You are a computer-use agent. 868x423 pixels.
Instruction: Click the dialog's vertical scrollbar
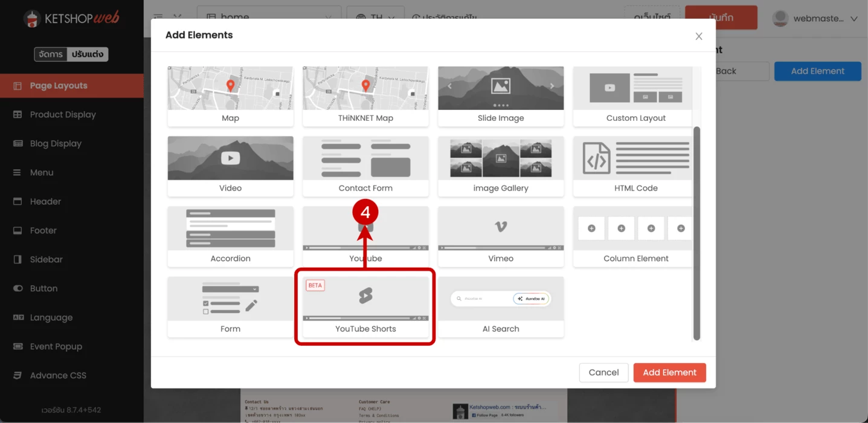(696, 233)
